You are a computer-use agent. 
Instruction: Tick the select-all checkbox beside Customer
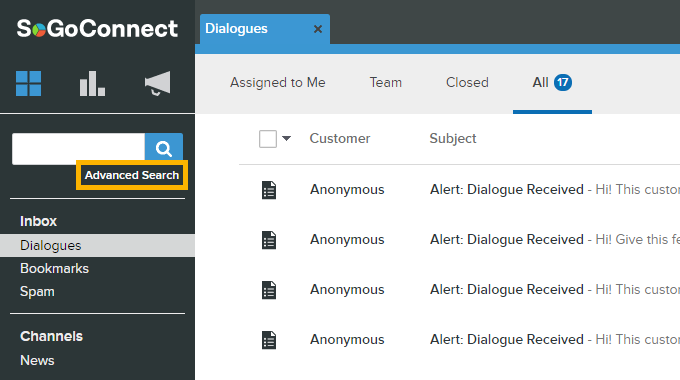pyautogui.click(x=268, y=139)
